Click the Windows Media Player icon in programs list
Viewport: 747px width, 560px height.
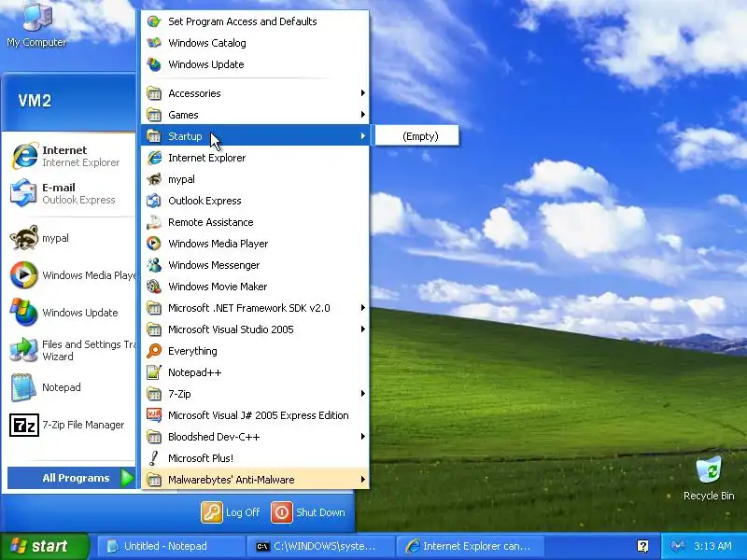pyautogui.click(x=154, y=244)
